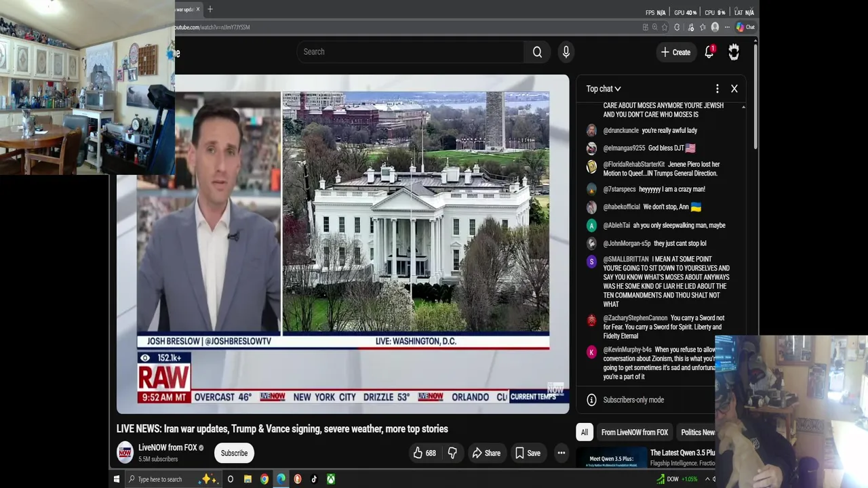Open The Latest Qwen 3.5 Plus title

682,453
